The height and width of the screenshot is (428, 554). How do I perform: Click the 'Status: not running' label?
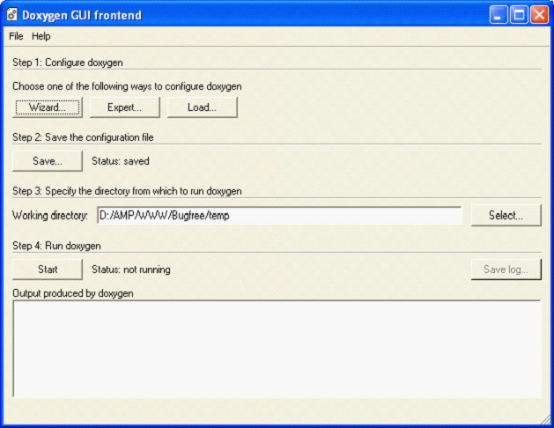[131, 270]
